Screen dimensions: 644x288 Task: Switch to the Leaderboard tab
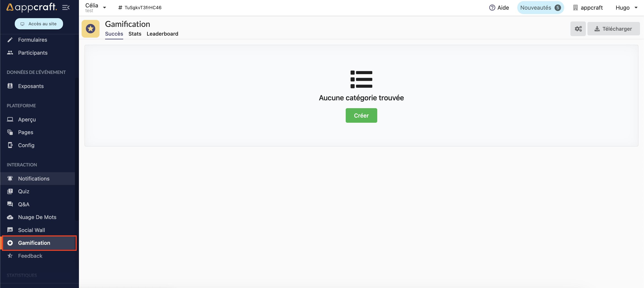point(162,34)
